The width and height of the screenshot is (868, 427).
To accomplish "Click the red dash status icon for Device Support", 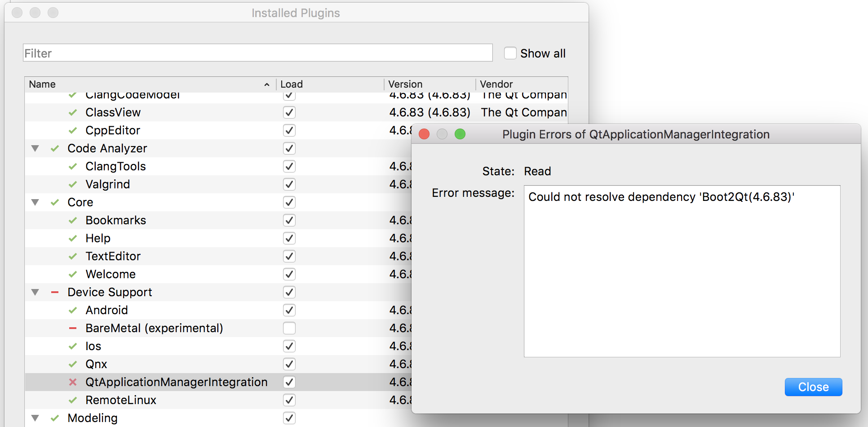I will tap(55, 292).
